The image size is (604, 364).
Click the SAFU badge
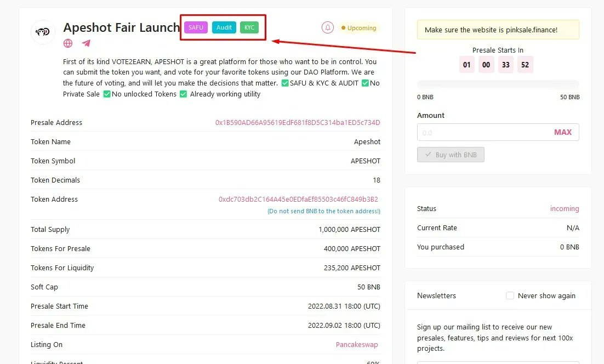coord(196,27)
